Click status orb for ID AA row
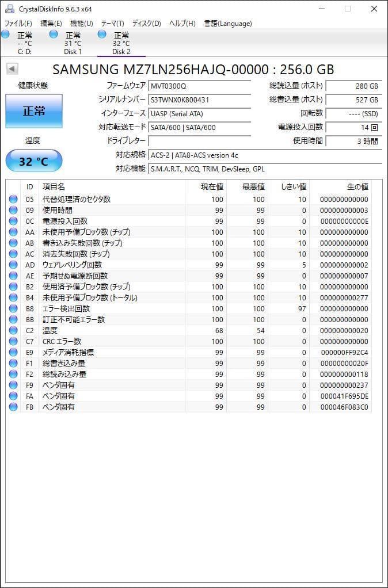The height and width of the screenshot is (588, 388). (x=13, y=232)
